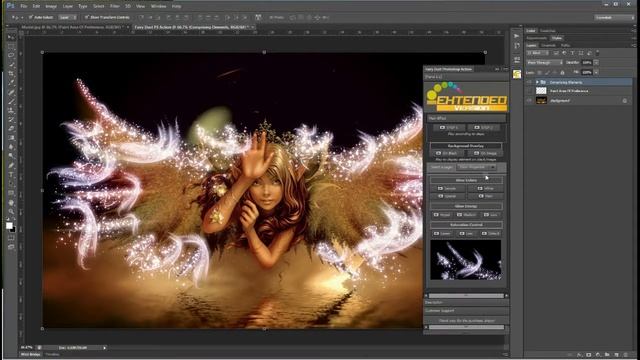Open the Auto-Select Layer dropdown
Screen dimensions: 640x360
pos(67,17)
